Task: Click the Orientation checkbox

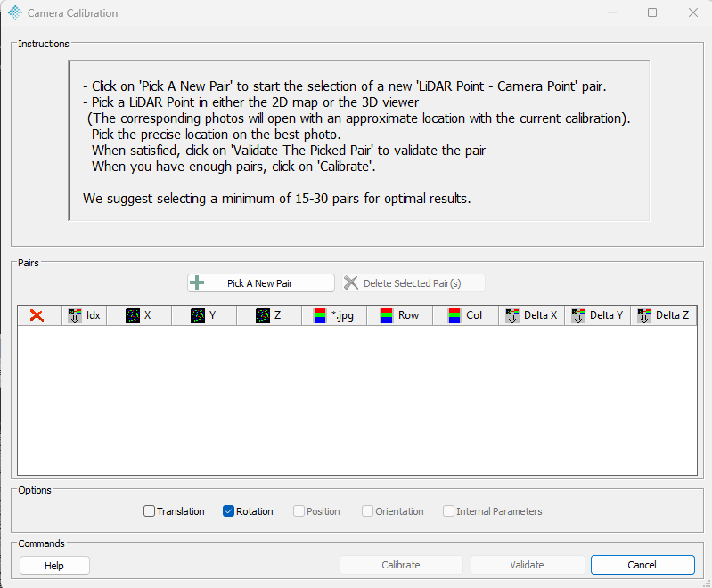Action: pos(367,511)
